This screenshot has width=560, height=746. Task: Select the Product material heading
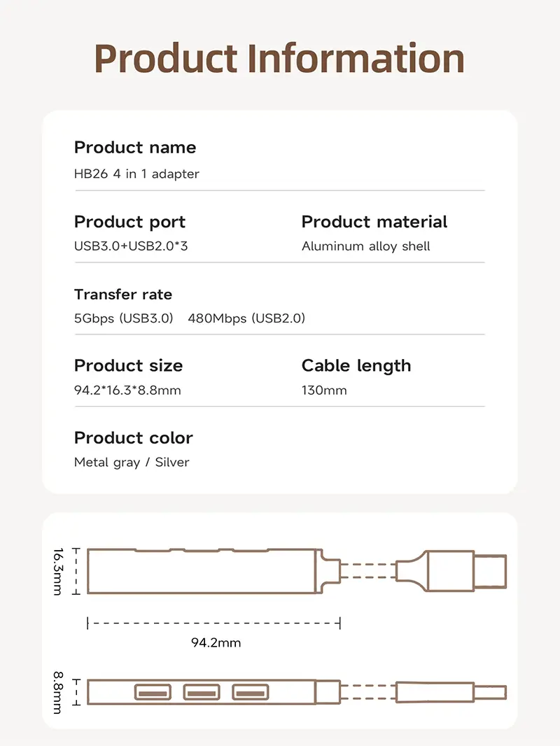click(x=374, y=222)
